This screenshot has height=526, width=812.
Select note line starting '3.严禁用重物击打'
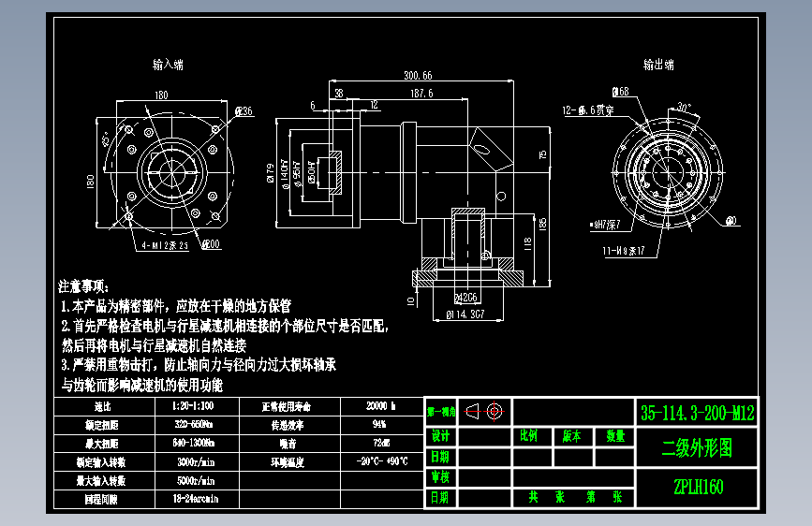click(x=199, y=365)
